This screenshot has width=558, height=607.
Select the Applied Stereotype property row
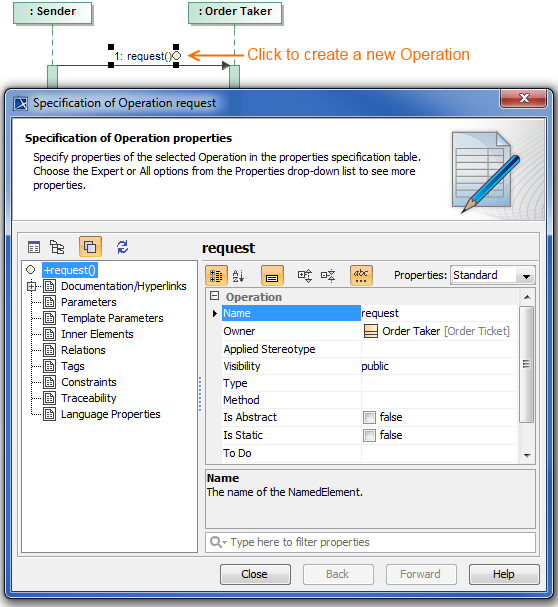coord(369,349)
